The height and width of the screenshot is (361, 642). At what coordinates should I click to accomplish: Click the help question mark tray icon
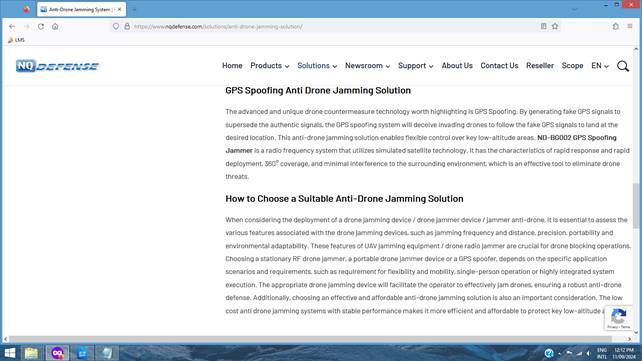coord(549,353)
